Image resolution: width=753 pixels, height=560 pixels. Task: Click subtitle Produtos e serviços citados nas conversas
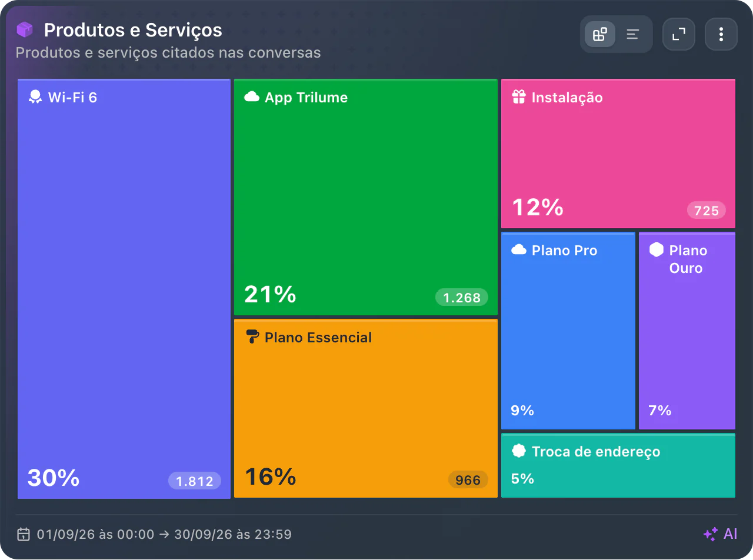tap(168, 52)
